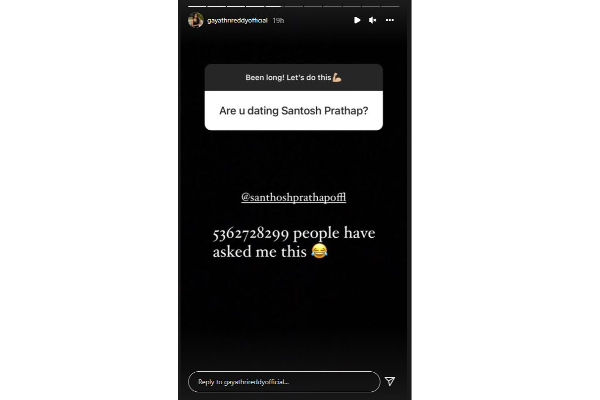
Task: Jump to the last story progress segment
Action: coord(390,7)
